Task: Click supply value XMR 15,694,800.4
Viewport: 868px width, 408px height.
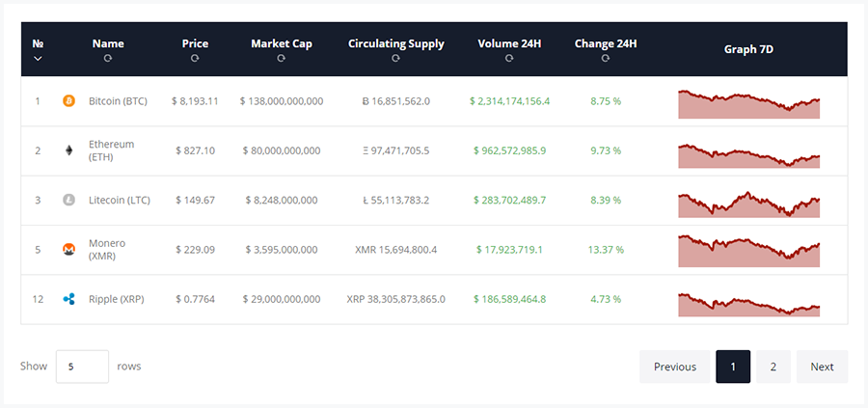Action: [395, 250]
